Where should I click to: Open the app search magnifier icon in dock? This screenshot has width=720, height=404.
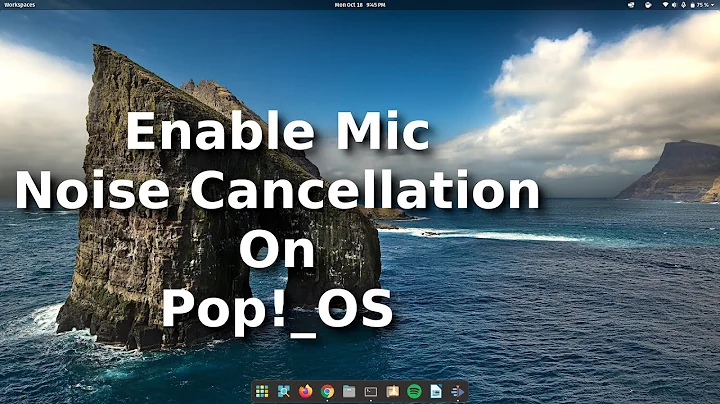coord(284,391)
